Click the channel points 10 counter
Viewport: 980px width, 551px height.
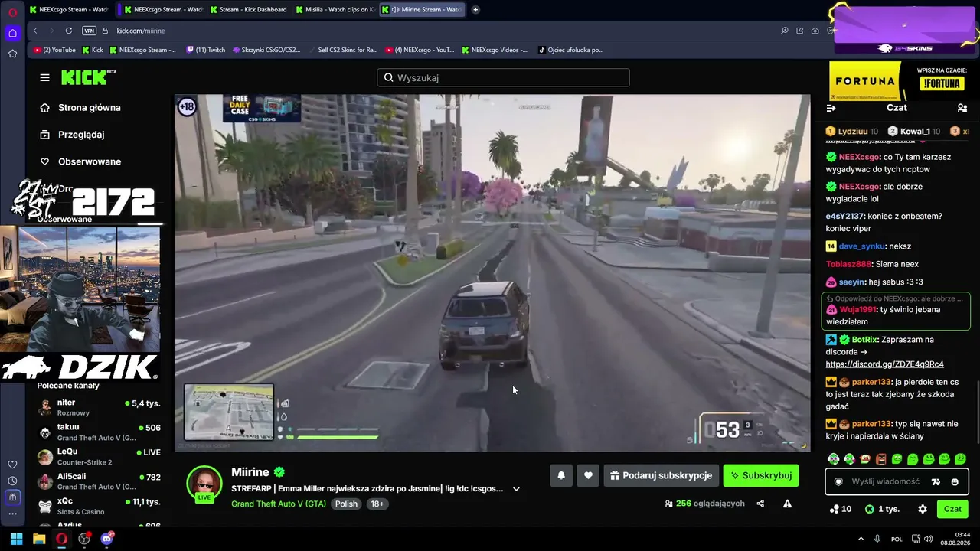pos(841,509)
